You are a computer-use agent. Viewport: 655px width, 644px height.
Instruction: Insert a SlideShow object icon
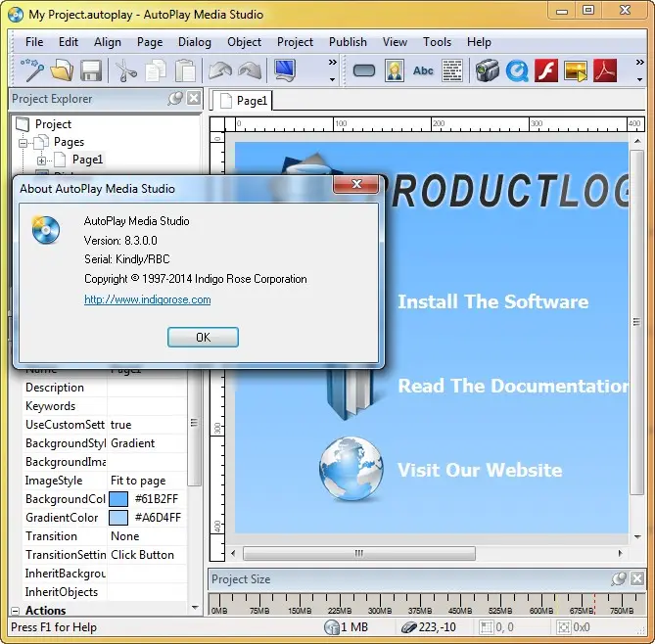(x=576, y=70)
